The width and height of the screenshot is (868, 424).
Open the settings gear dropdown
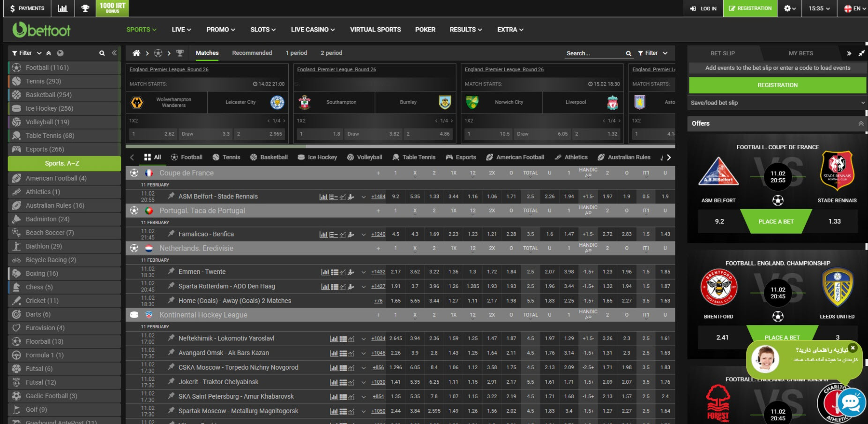(x=790, y=8)
